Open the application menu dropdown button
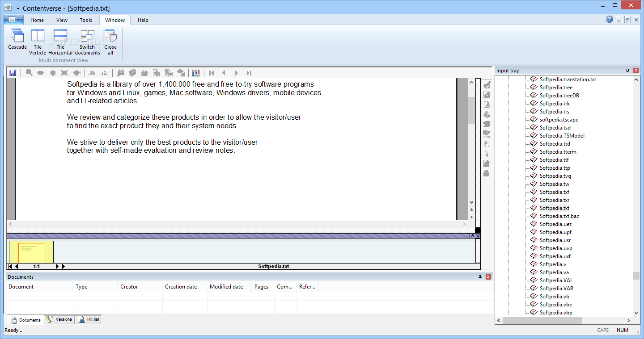 coord(14,20)
